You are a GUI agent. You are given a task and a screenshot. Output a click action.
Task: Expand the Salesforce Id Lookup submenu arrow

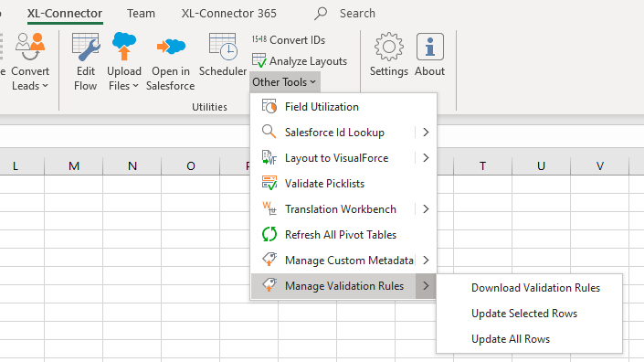tap(426, 133)
